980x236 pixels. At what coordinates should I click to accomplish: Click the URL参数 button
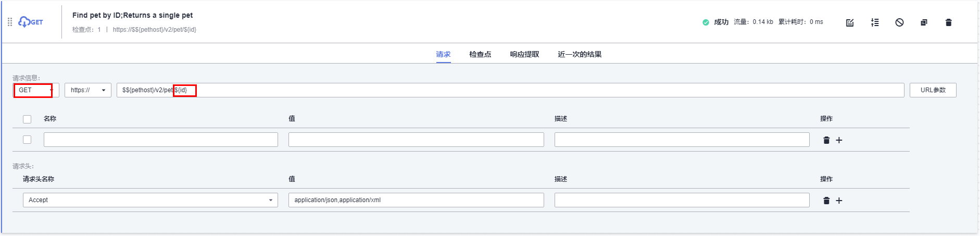[x=933, y=90]
